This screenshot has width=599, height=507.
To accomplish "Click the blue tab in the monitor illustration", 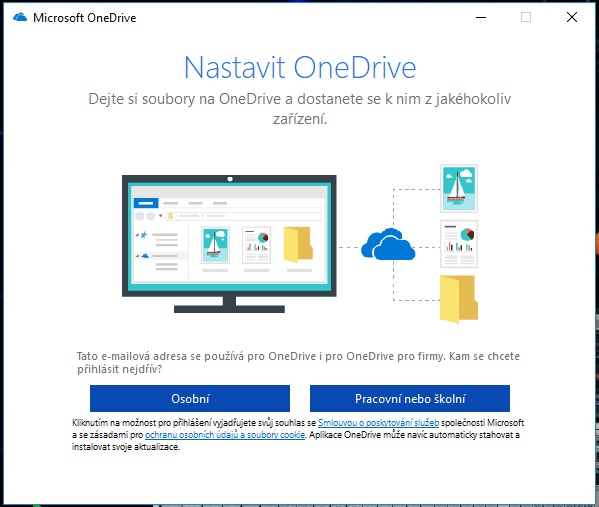I will [x=146, y=203].
